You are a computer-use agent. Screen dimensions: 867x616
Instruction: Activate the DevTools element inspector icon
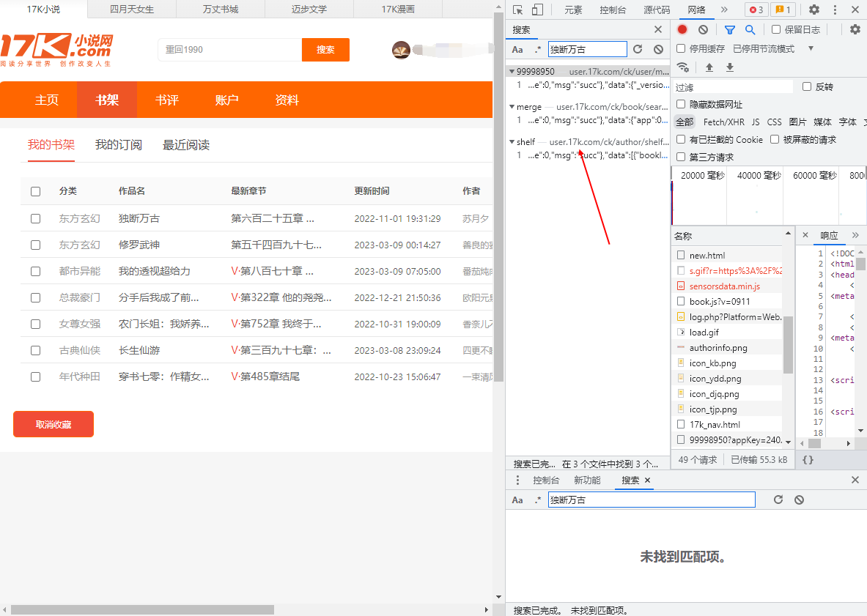point(517,10)
